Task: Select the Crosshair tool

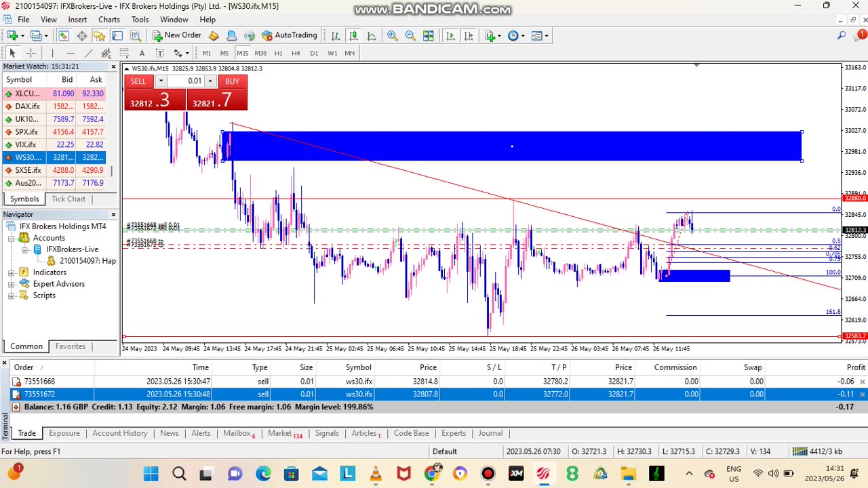Action: pyautogui.click(x=31, y=53)
